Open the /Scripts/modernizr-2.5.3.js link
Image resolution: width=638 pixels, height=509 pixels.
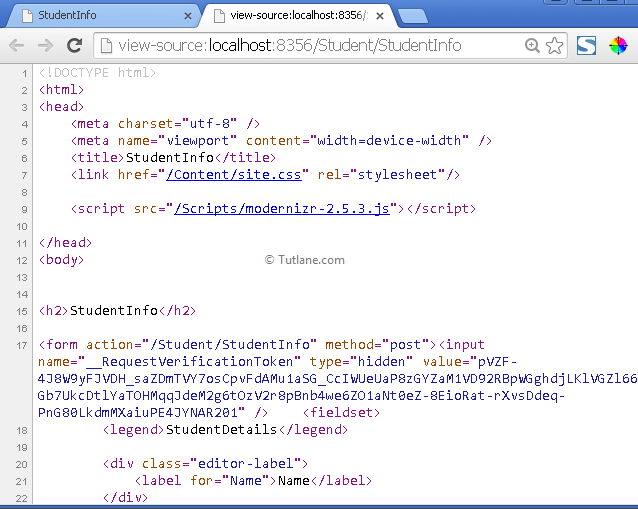[282, 209]
